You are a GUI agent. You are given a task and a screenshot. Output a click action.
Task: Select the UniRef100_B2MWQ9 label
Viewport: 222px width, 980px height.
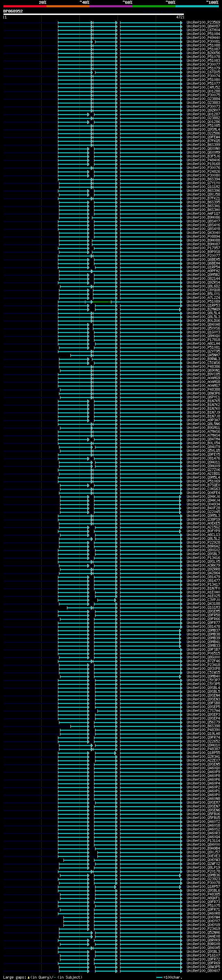pos(203,309)
